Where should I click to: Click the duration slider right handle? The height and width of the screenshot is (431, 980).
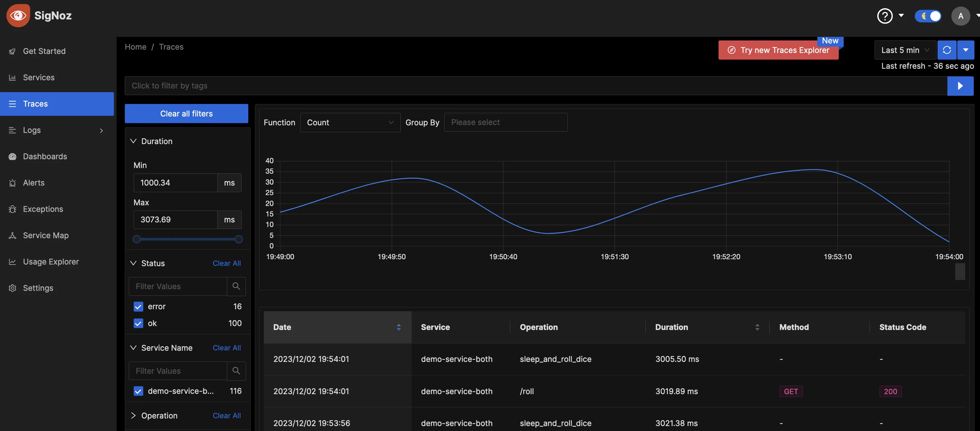pos(238,239)
